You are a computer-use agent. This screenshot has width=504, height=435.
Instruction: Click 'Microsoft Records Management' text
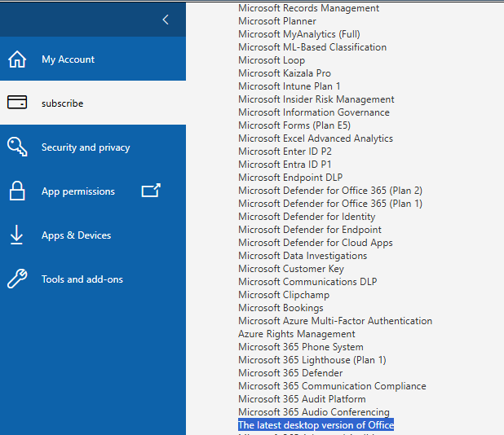pyautogui.click(x=308, y=8)
